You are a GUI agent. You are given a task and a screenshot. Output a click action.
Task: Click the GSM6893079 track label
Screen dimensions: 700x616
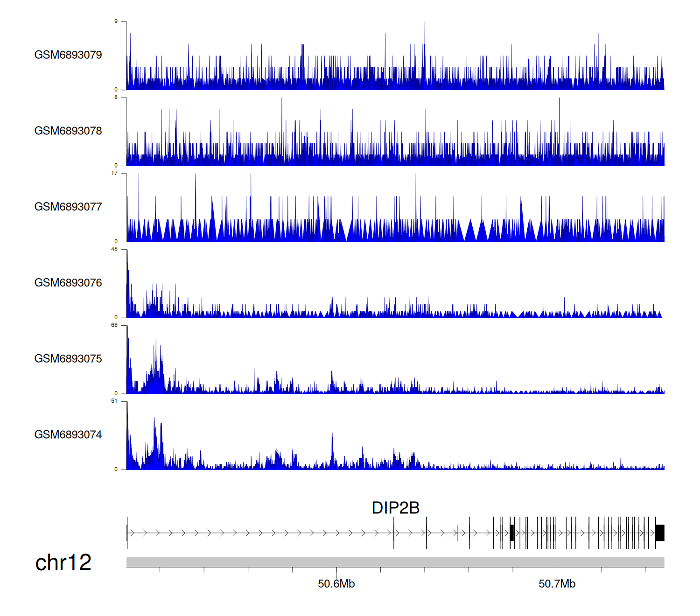pos(68,55)
